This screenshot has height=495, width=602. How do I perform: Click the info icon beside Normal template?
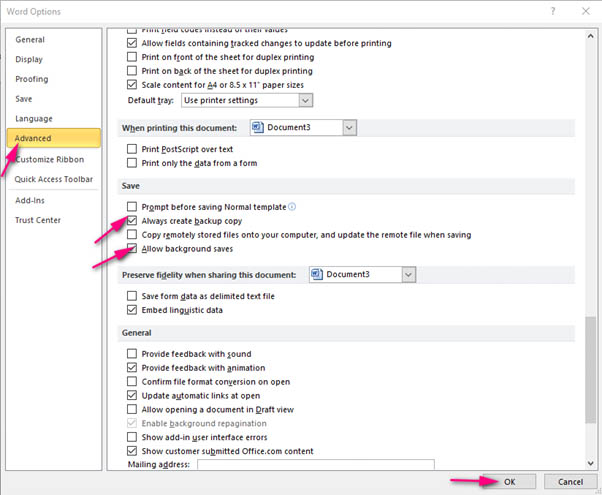tap(292, 207)
